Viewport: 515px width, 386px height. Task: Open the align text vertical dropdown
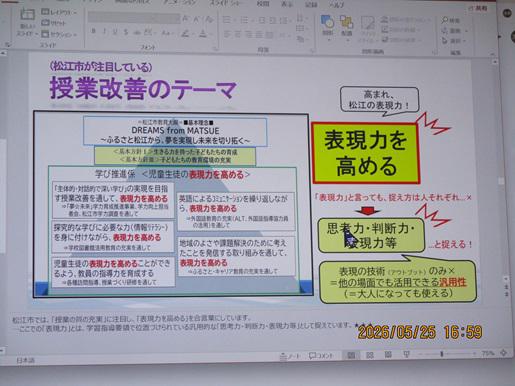(x=301, y=28)
